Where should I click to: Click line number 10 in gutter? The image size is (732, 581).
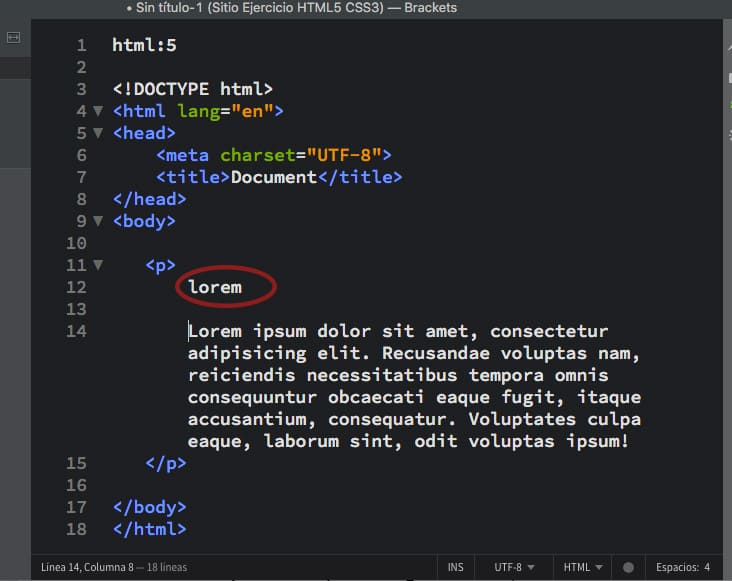coord(76,243)
